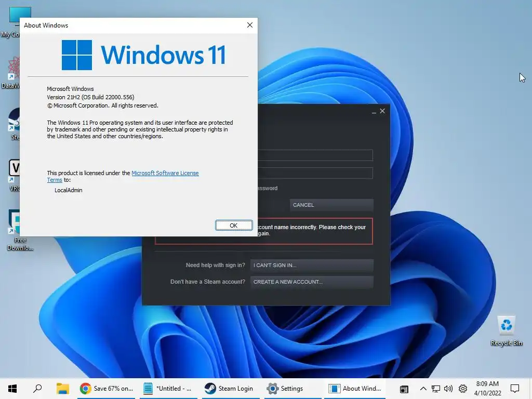
Task: Select Recycle Bin desktop icon
Action: coord(506,331)
